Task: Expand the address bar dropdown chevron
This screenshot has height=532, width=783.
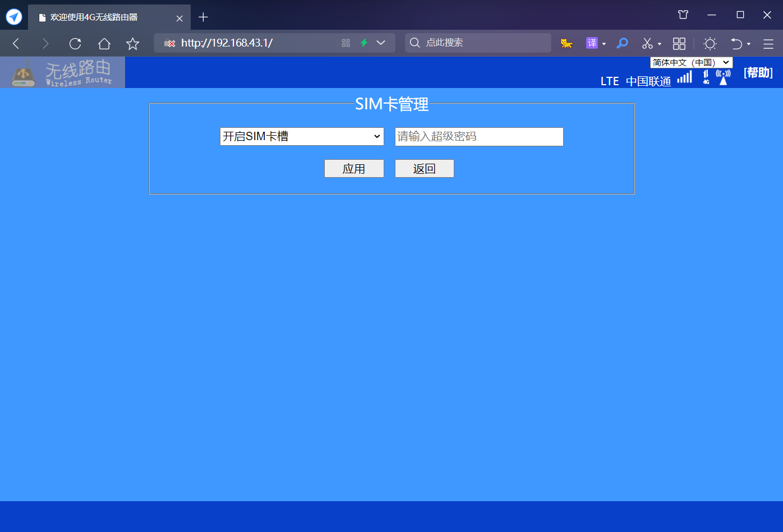Action: pos(381,43)
